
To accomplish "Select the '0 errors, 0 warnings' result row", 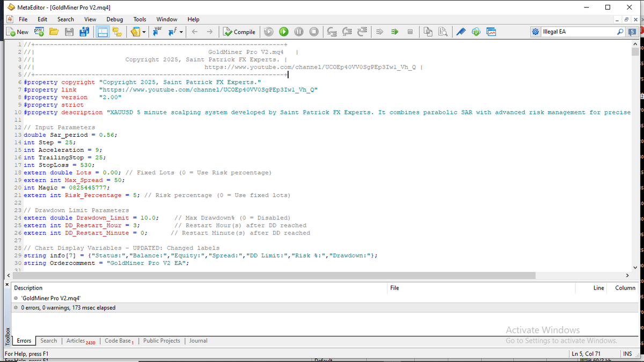I will (325, 308).
